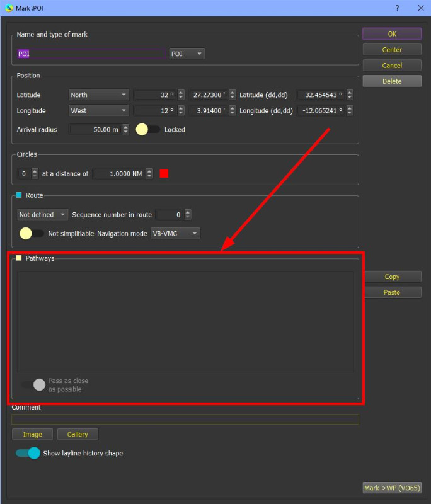431x504 pixels.
Task: Click the red circle color swatch
Action: click(164, 173)
